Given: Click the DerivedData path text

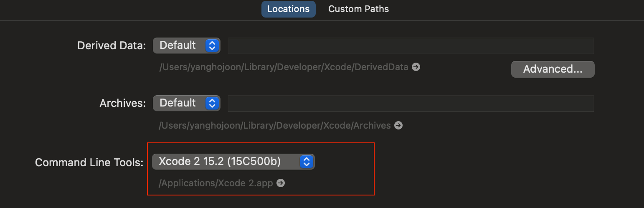Looking at the screenshot, I should coord(284,67).
